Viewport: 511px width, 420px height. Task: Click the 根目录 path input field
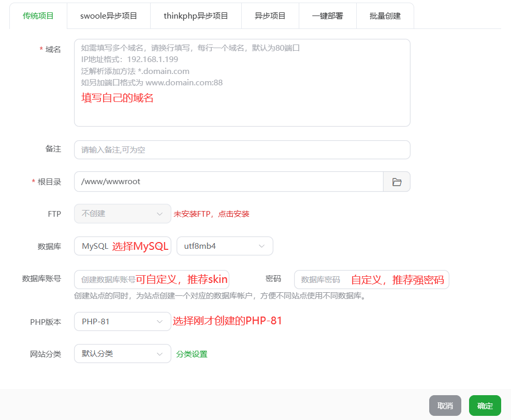click(228, 182)
